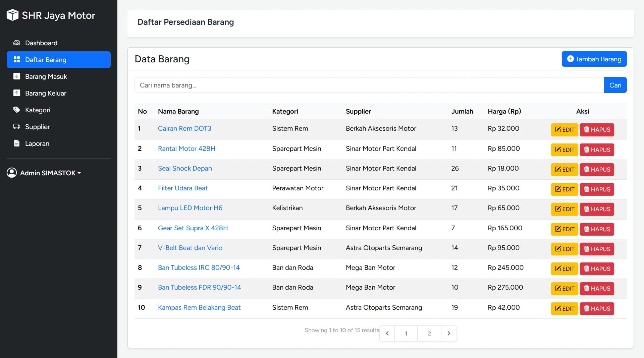Viewport: 644px width, 358px height.
Task: Click price Rp 165.000 cell
Action: click(x=505, y=228)
